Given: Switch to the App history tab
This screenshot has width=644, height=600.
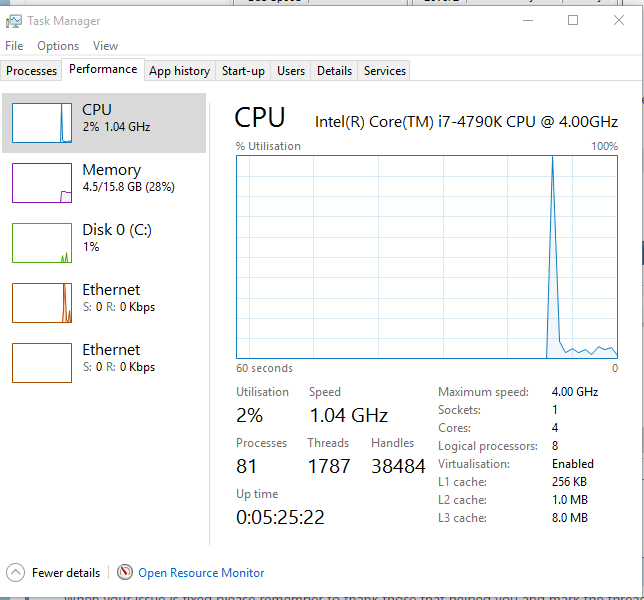Looking at the screenshot, I should coord(179,71).
